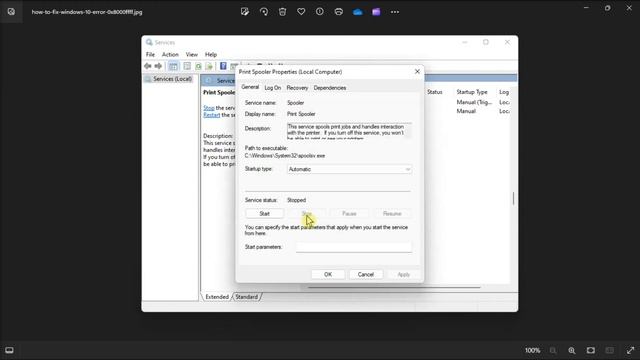
Task: Click the Forward arrow in Services toolbar
Action: coord(158,66)
